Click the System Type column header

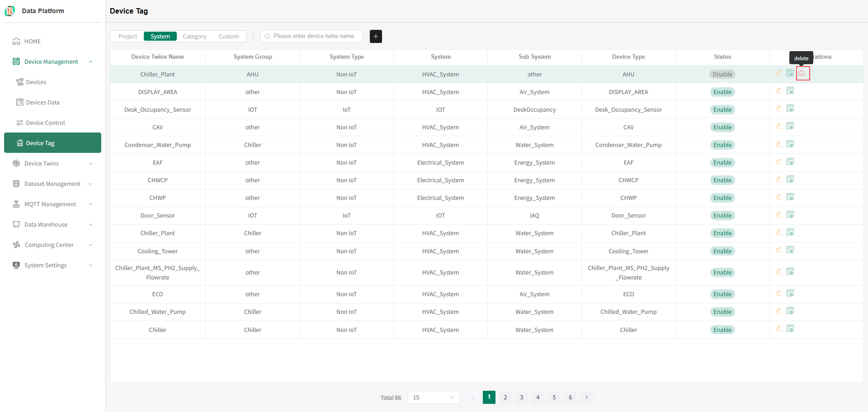(x=347, y=57)
